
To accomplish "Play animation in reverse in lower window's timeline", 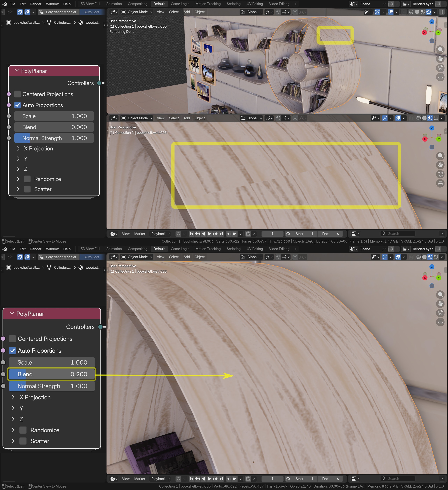I will pos(203,479).
